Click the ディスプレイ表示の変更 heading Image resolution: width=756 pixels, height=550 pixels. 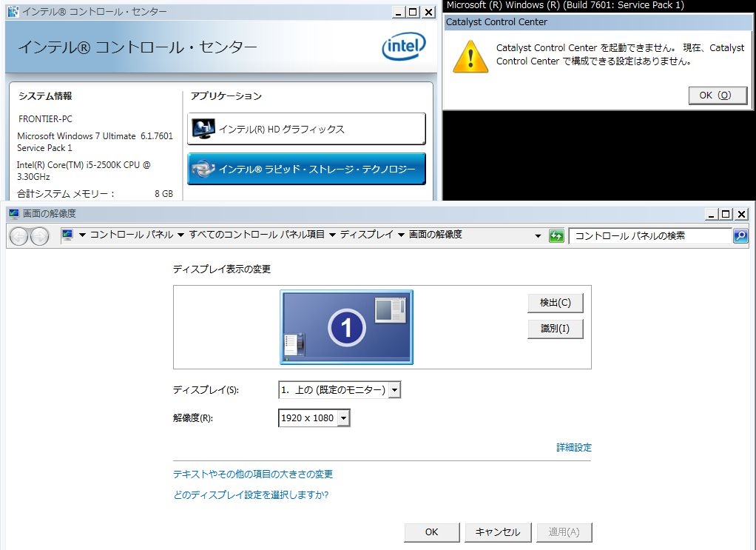tap(222, 269)
